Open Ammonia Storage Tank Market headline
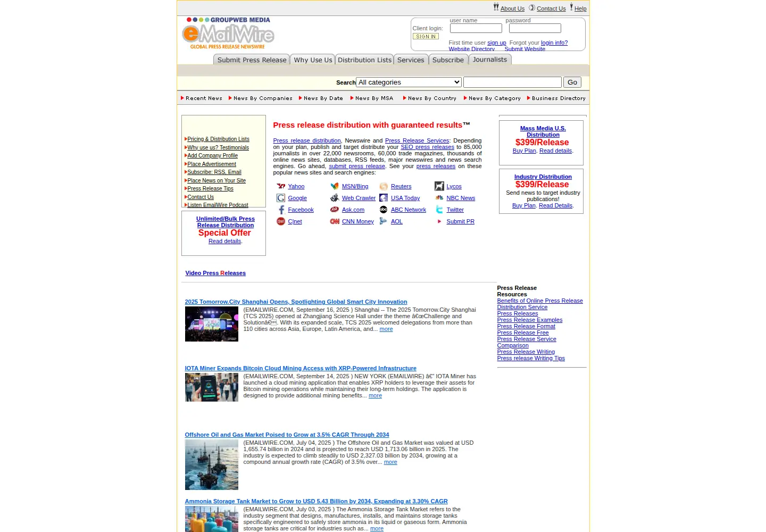Viewport: 766px width, 532px height. (x=316, y=501)
